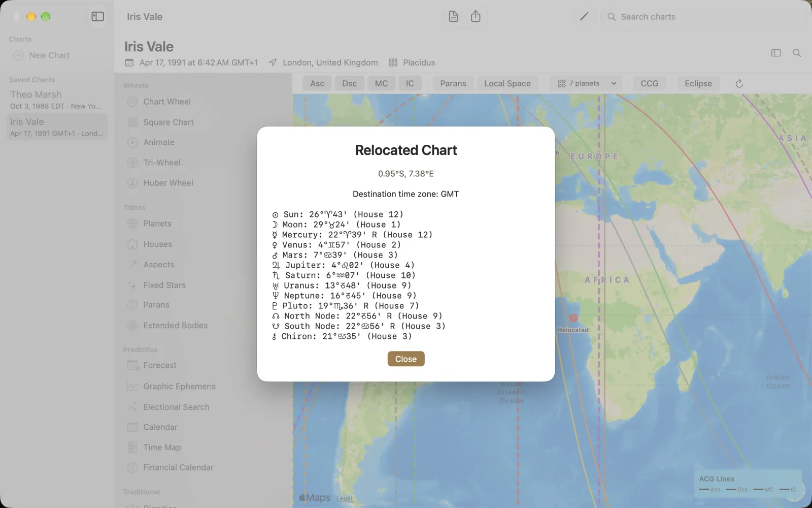Click the London, United Kingdom location text
Viewport: 812px width, 508px height.
[x=330, y=62]
